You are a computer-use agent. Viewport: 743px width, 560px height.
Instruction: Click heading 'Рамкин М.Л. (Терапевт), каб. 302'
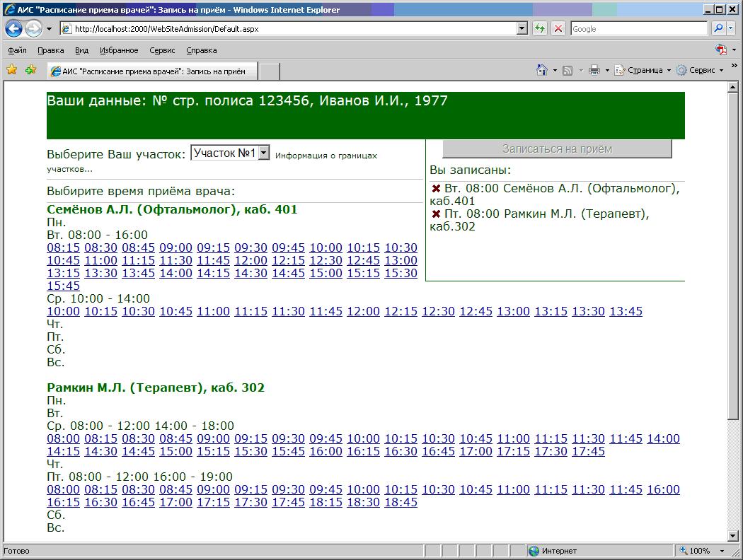pos(156,387)
